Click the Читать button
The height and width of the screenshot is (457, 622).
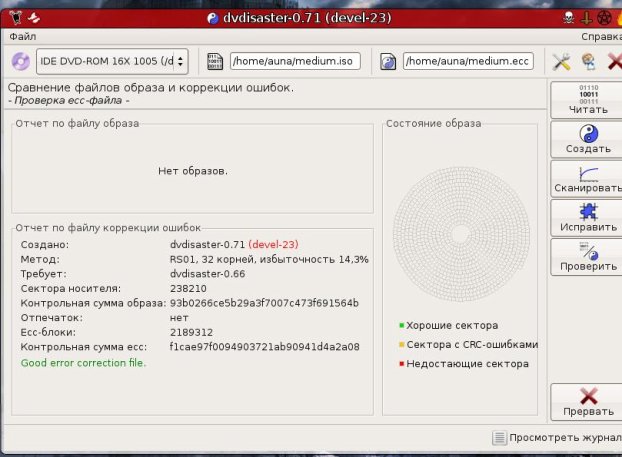588,100
